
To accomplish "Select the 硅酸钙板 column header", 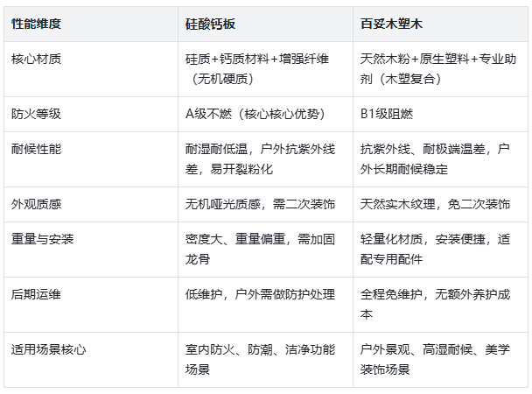I will 212,24.
